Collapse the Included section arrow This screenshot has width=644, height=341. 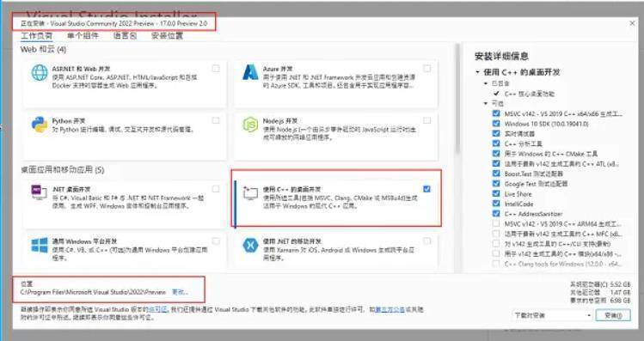[x=486, y=83]
